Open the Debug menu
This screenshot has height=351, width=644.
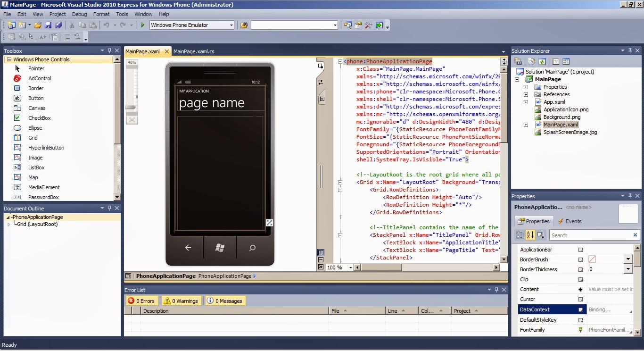79,14
